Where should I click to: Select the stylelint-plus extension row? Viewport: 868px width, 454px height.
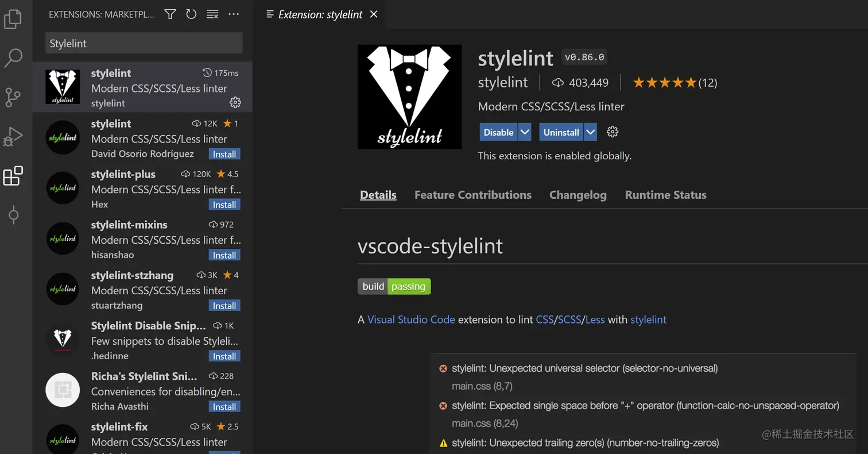pyautogui.click(x=142, y=188)
